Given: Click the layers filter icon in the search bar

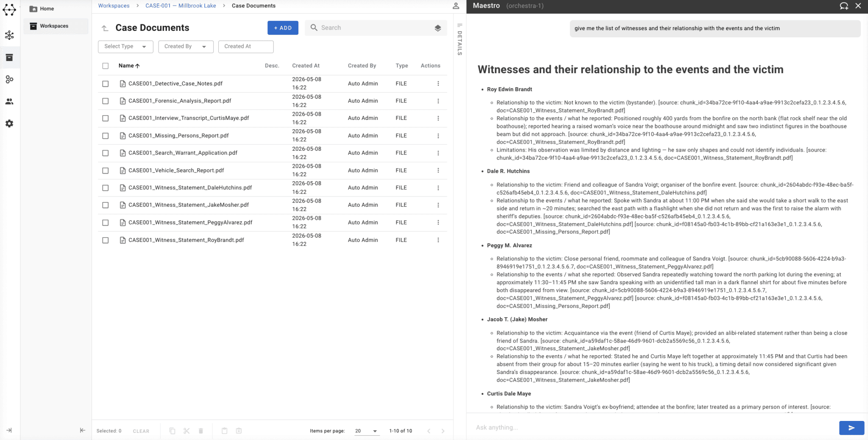Looking at the screenshot, I should tap(438, 28).
